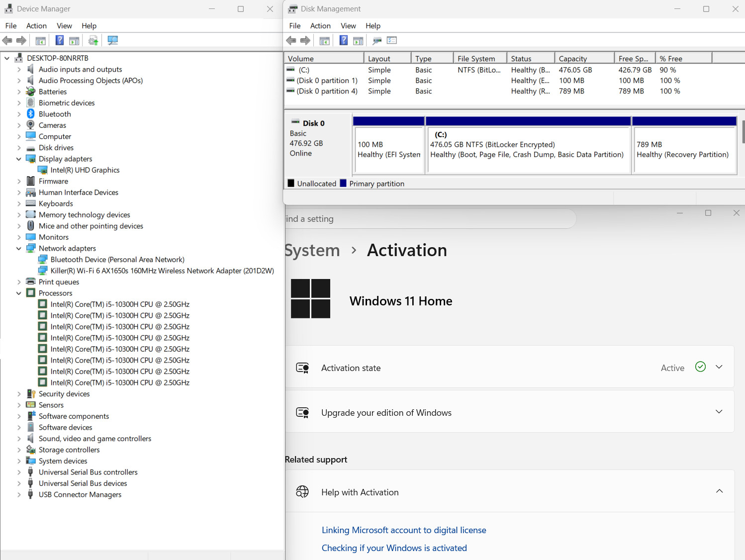Expand the Disk drives category

[x=19, y=148]
